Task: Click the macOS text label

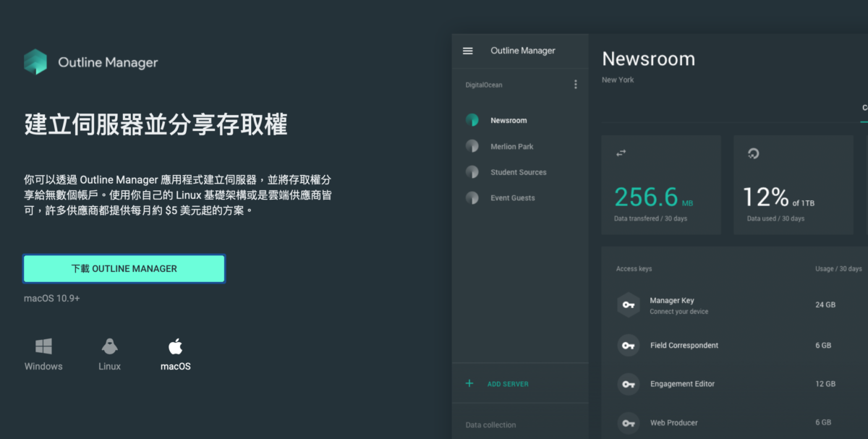Action: pyautogui.click(x=176, y=366)
